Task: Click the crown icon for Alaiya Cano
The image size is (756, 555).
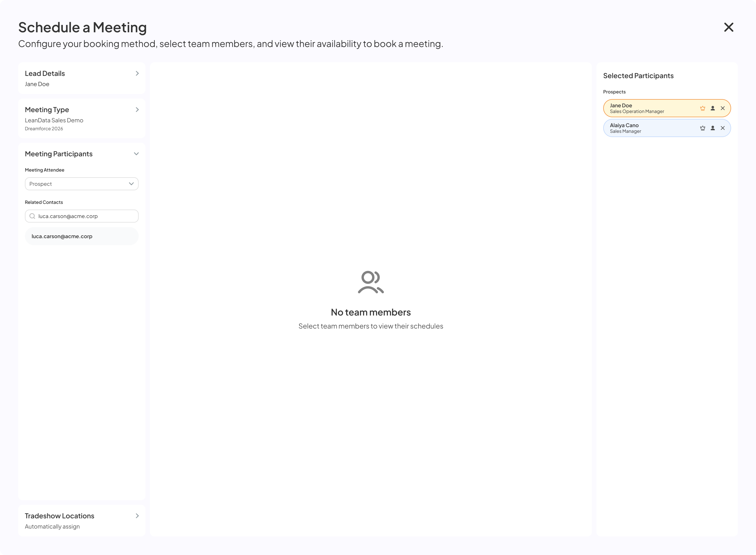Action: [x=703, y=128]
